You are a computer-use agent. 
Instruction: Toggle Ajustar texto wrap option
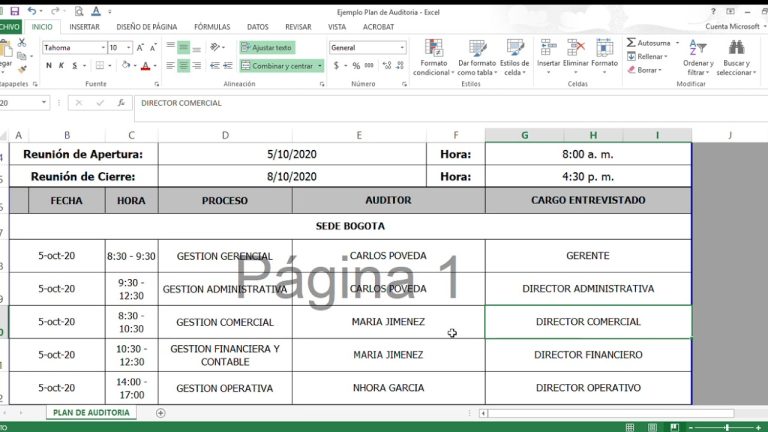click(x=266, y=47)
